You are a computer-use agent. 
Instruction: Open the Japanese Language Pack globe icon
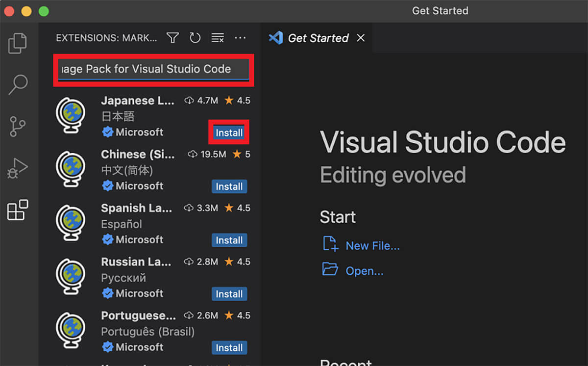(71, 116)
